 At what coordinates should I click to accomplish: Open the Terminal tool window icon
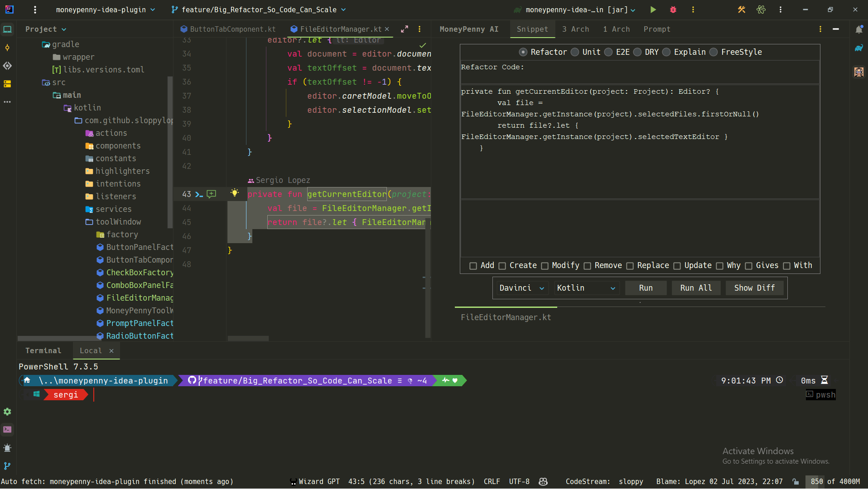(7, 430)
